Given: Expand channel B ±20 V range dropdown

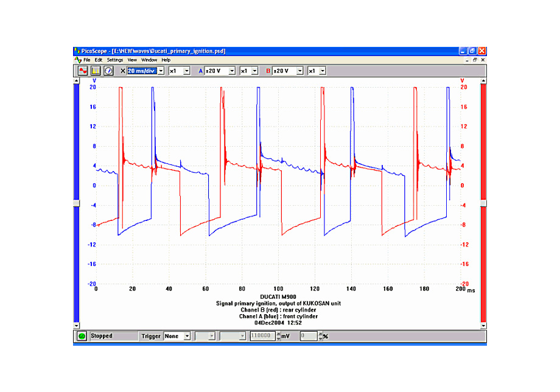Looking at the screenshot, I should point(299,71).
